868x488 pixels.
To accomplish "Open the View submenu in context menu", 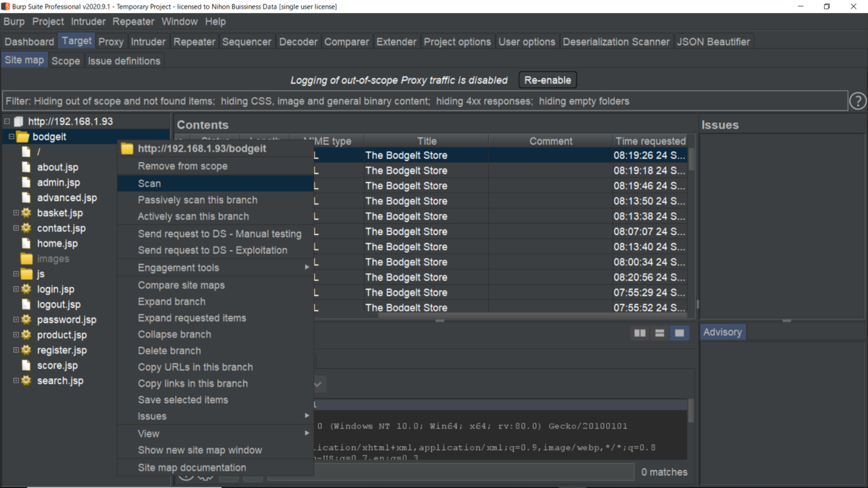I will [216, 433].
